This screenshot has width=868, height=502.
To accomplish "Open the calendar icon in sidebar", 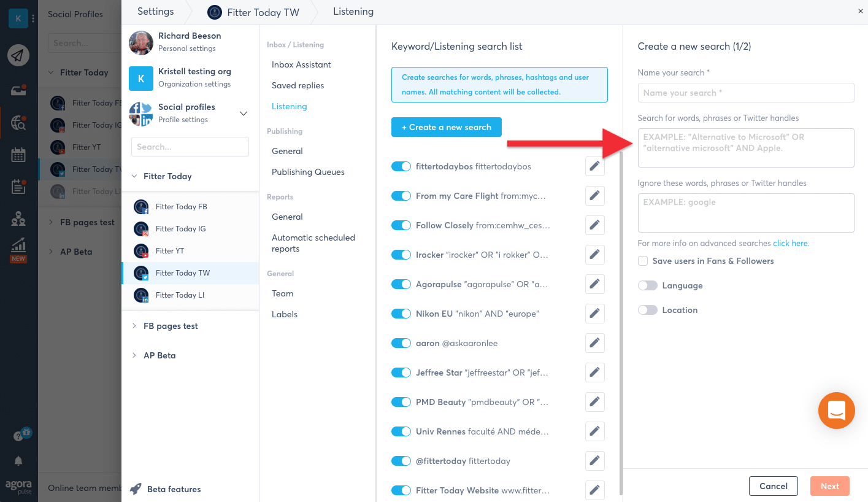I will pos(18,155).
